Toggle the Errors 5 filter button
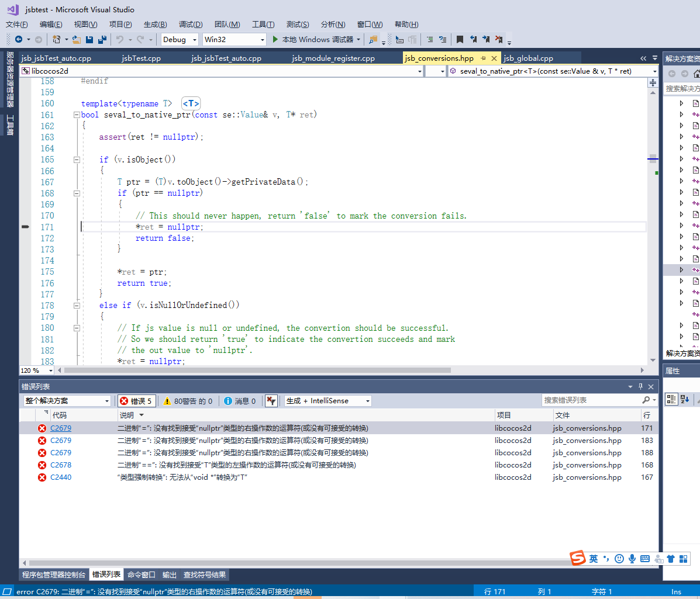Image resolution: width=700 pixels, height=599 pixels. click(137, 401)
